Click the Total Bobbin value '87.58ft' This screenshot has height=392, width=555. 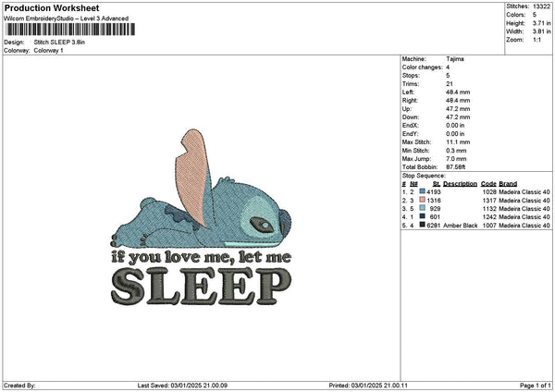pos(456,167)
